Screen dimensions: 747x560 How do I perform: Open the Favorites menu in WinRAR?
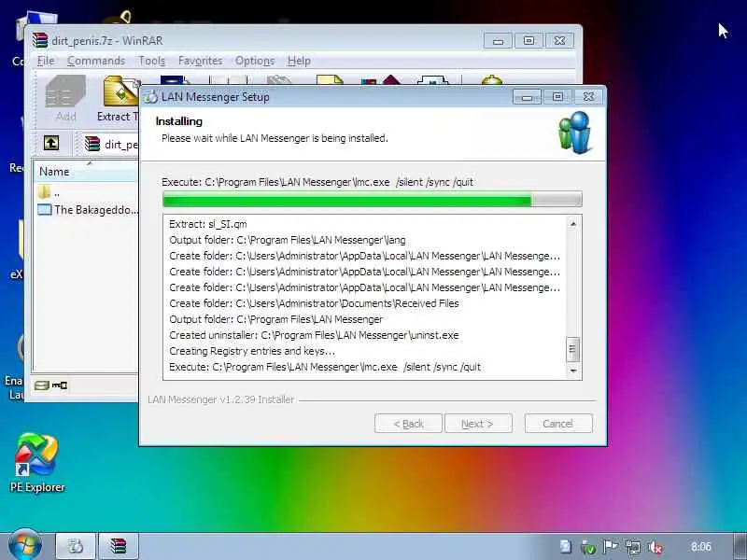[x=200, y=61]
